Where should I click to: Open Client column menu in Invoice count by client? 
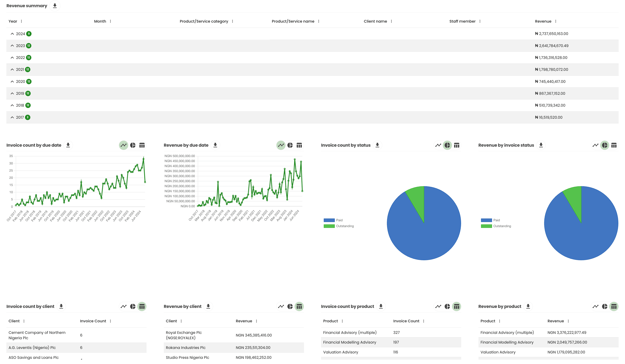coord(24,321)
